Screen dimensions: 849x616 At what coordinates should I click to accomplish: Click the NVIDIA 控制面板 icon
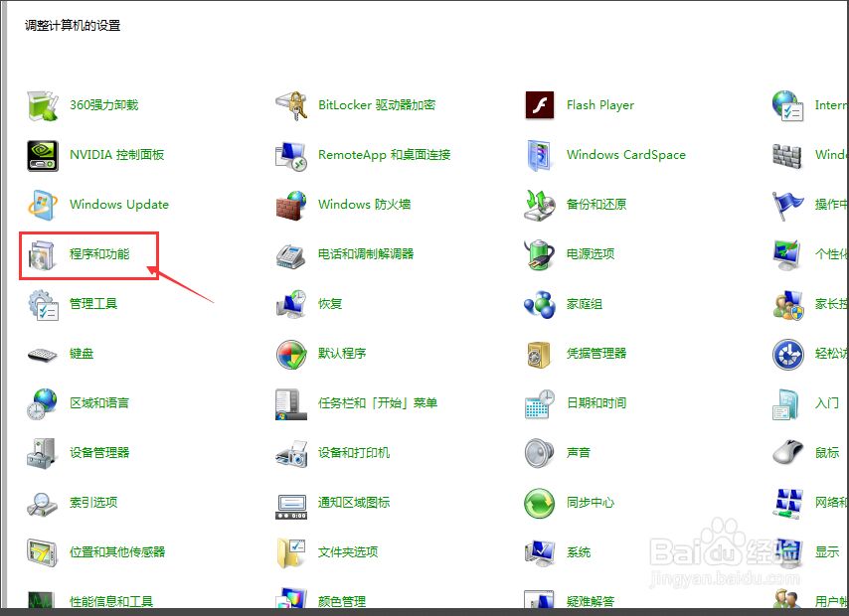pyautogui.click(x=43, y=155)
